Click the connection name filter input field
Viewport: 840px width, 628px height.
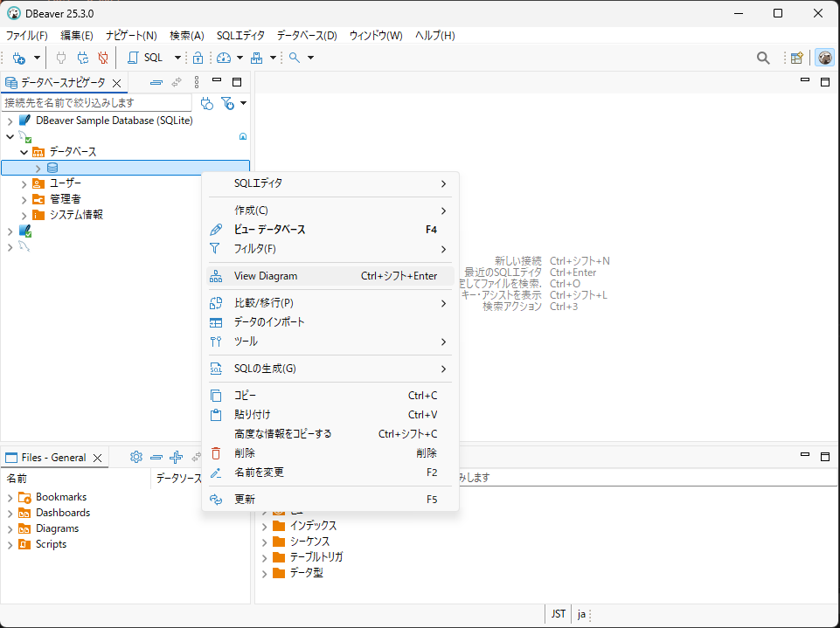coord(96,103)
